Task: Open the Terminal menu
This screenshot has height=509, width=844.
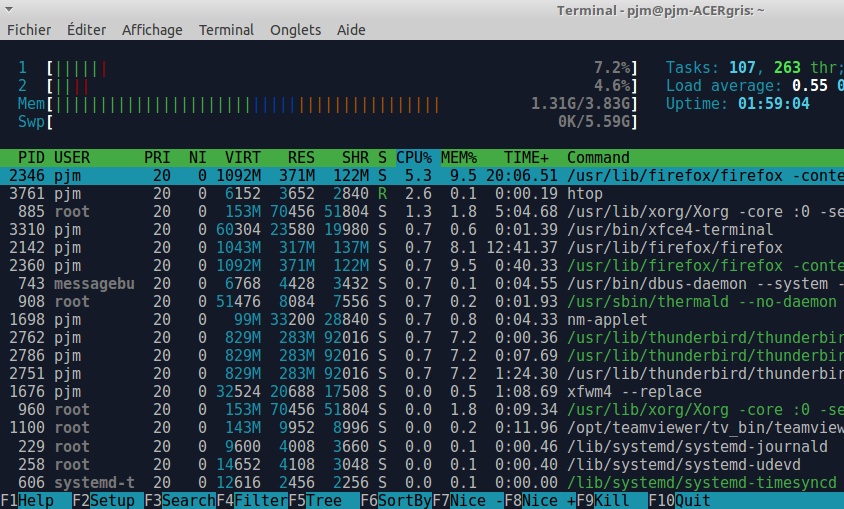Action: pyautogui.click(x=226, y=30)
